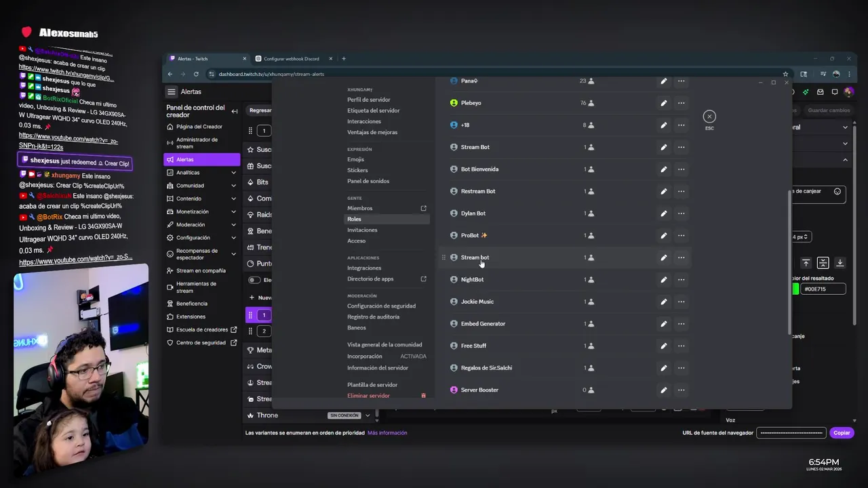Viewport: 868px width, 488px height.
Task: Expand Recompensas de espectador section
Action: (x=233, y=254)
